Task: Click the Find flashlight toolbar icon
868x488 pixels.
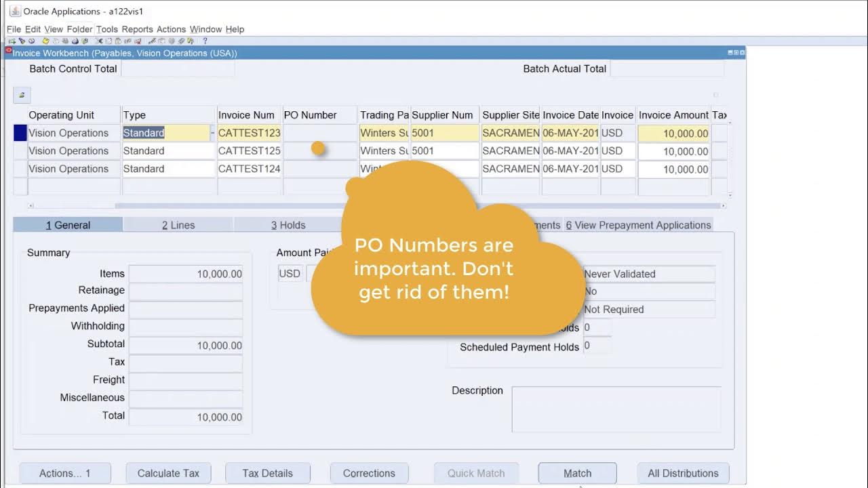Action: click(x=22, y=41)
